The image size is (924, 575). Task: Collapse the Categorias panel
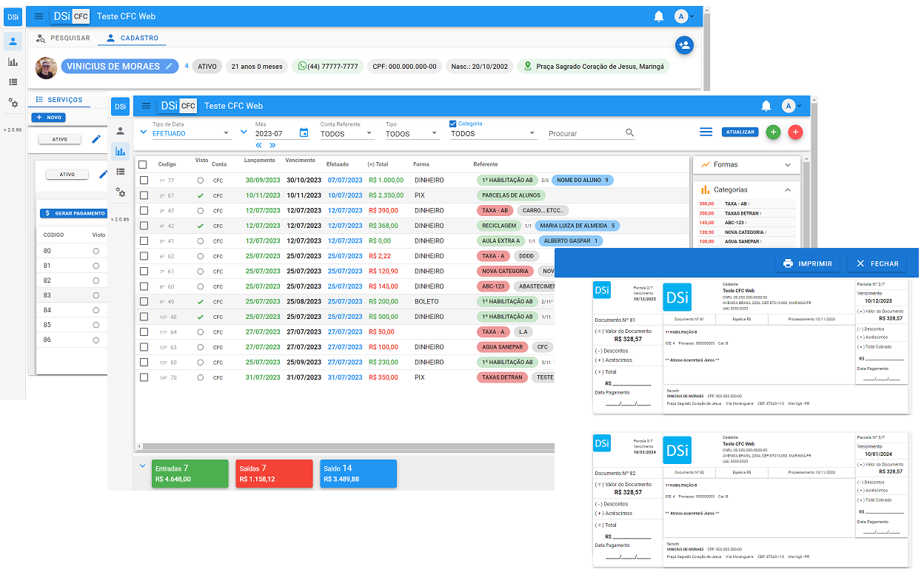pos(787,190)
